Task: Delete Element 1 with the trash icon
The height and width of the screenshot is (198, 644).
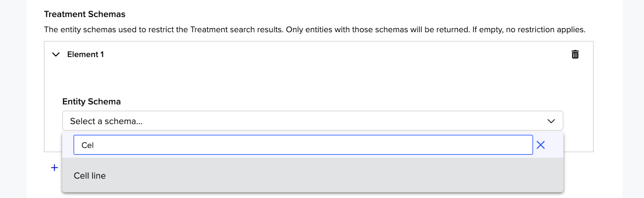Action: (x=575, y=54)
